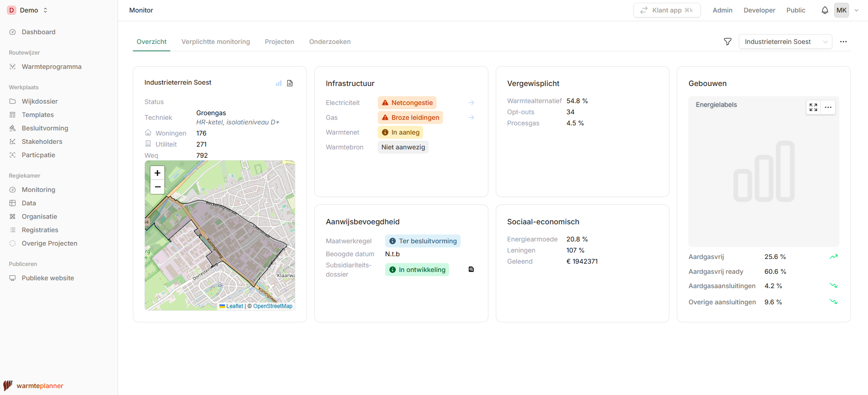The width and height of the screenshot is (868, 395).
Task: Open document icon in Industrieterrein Soest card
Action: tap(290, 83)
